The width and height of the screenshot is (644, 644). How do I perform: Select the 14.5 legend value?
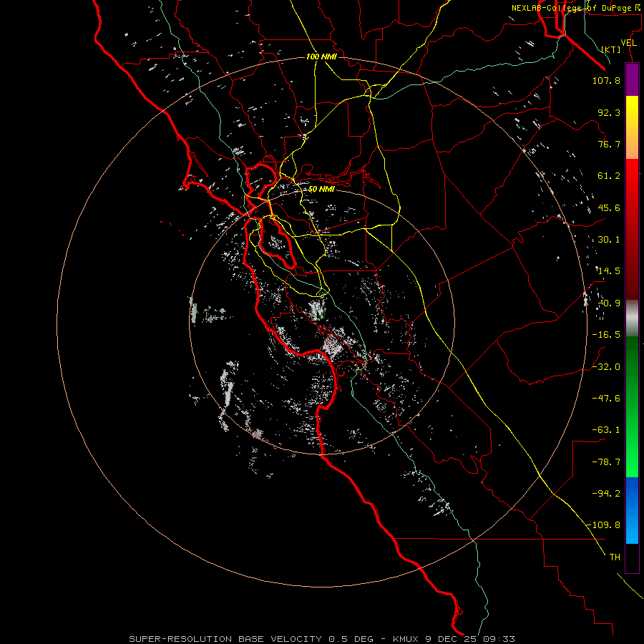[609, 271]
